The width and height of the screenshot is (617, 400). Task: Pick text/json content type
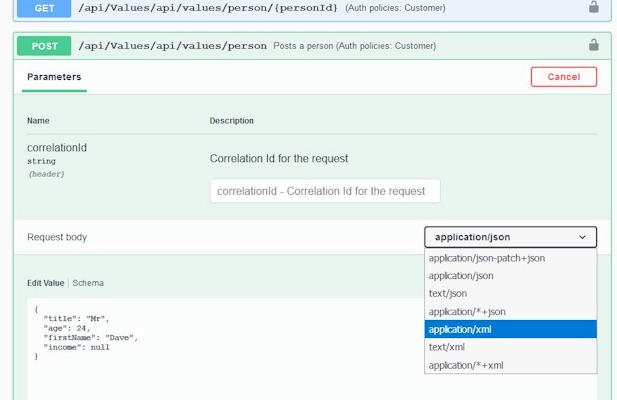click(x=510, y=293)
